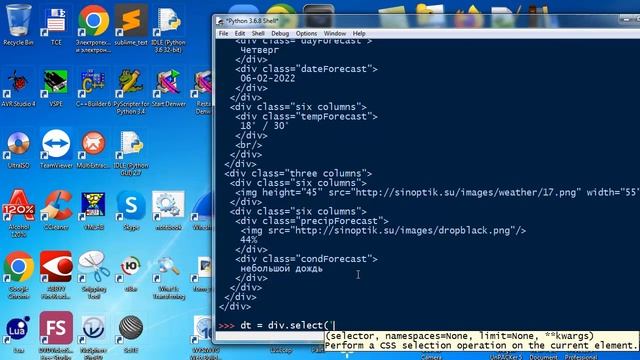Select the TeamViewer desktop icon
The width and height of the screenshot is (640, 360).
(x=56, y=149)
